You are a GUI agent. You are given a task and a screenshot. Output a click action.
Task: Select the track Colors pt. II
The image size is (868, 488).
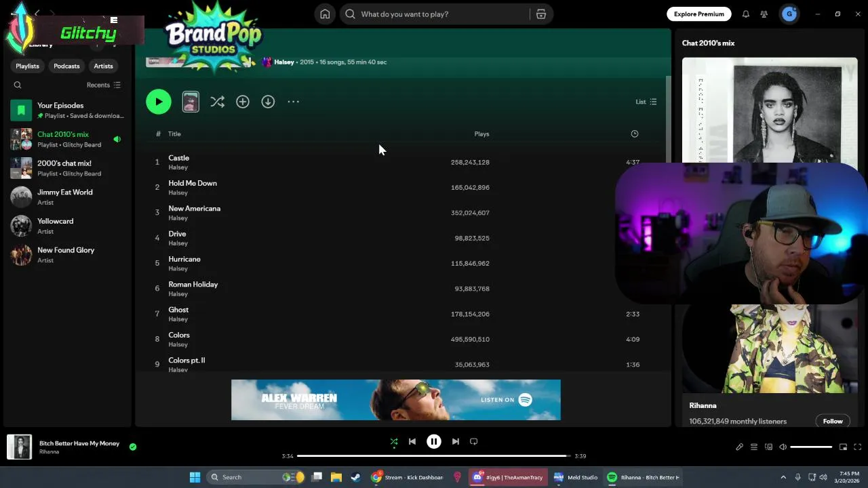click(x=186, y=360)
